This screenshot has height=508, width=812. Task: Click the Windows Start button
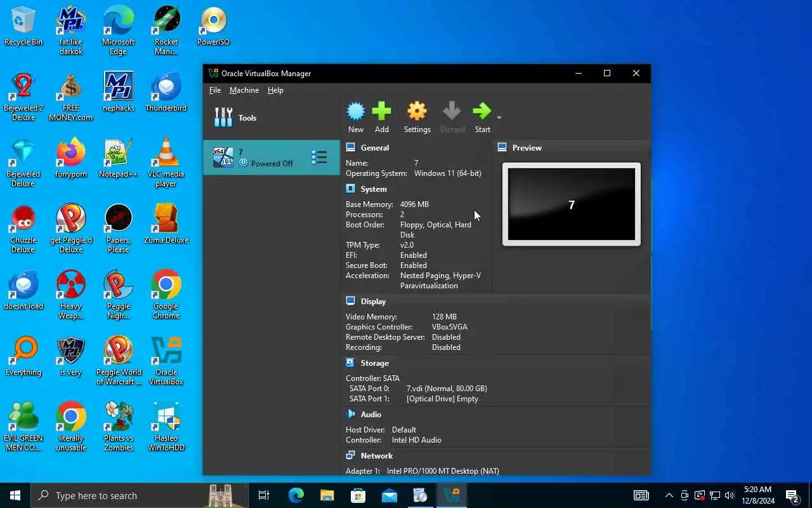click(15, 495)
